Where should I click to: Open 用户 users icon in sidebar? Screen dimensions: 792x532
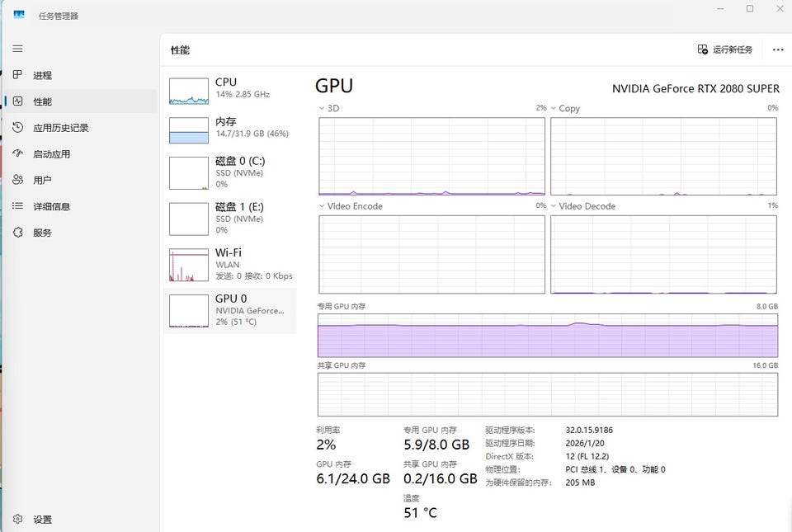coord(17,180)
